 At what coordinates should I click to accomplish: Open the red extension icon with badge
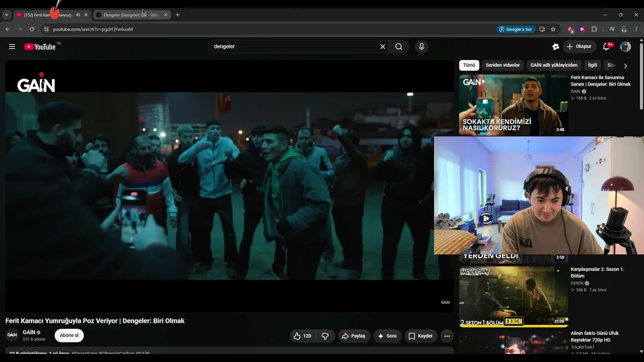click(x=571, y=29)
